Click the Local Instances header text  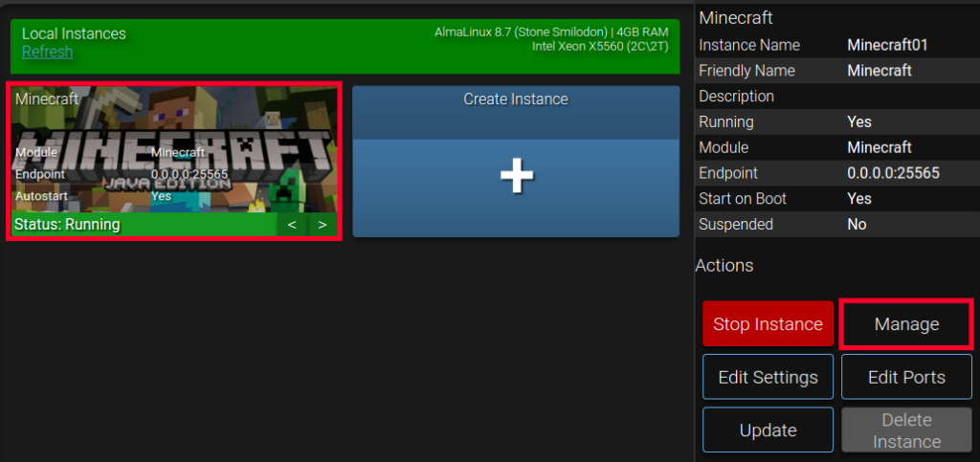point(74,33)
